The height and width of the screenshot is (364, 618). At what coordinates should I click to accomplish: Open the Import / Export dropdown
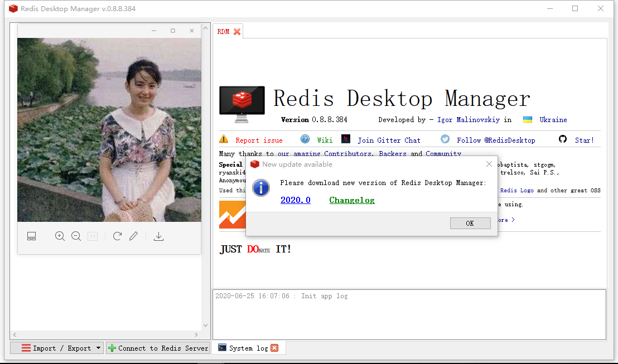pos(57,348)
